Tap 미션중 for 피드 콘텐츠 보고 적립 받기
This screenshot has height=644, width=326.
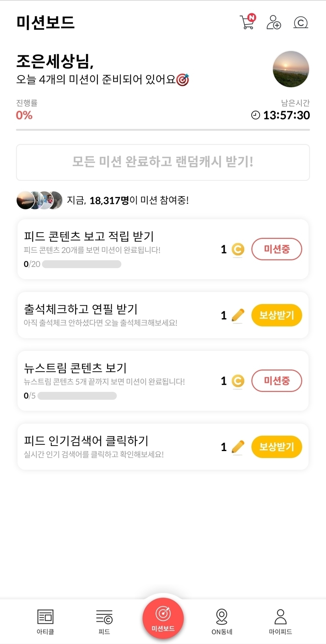[x=277, y=249]
